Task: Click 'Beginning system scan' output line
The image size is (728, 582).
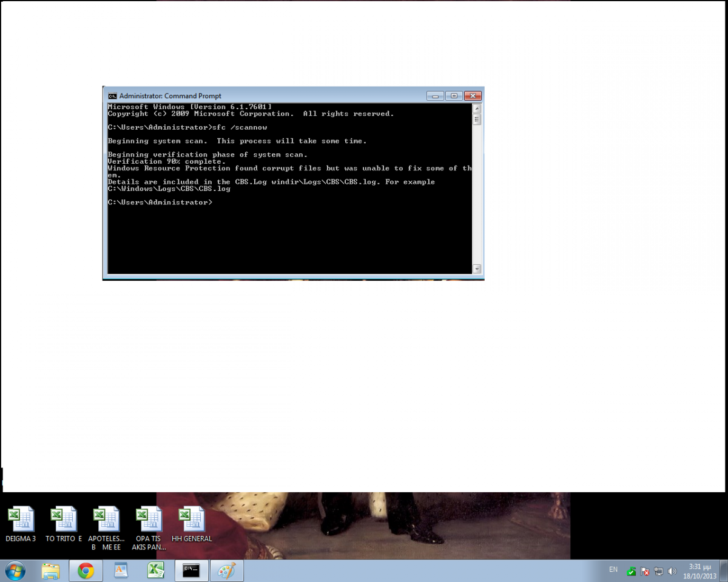Action: point(237,141)
